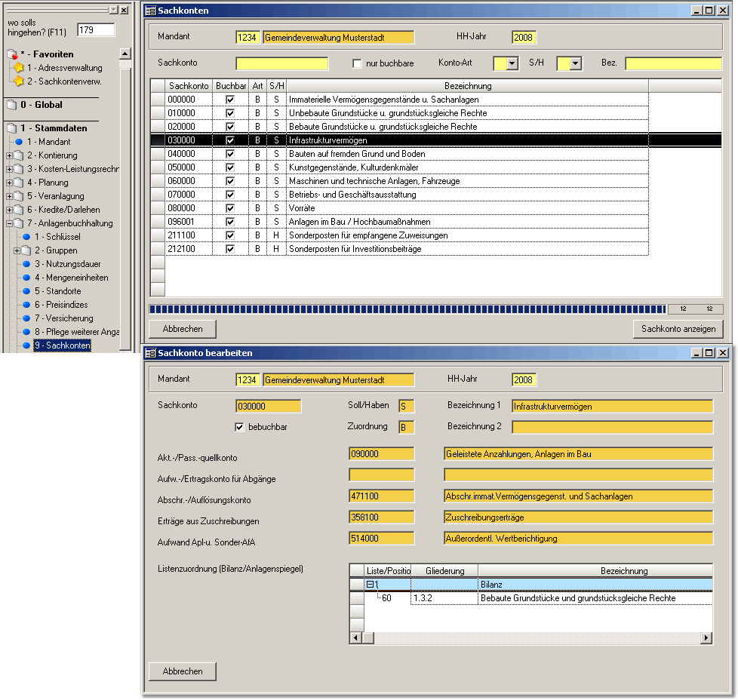This screenshot has width=738, height=700.
Task: Uncheck Buchbar for account 000000
Action: [x=230, y=100]
